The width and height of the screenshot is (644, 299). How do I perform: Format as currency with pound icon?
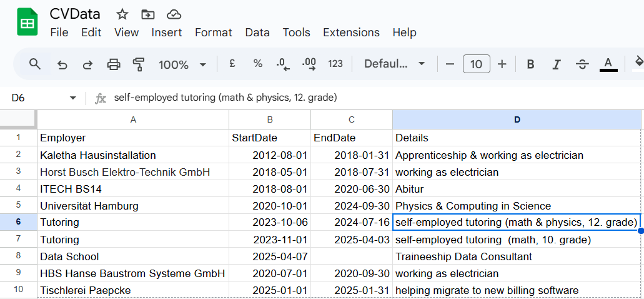coord(232,64)
